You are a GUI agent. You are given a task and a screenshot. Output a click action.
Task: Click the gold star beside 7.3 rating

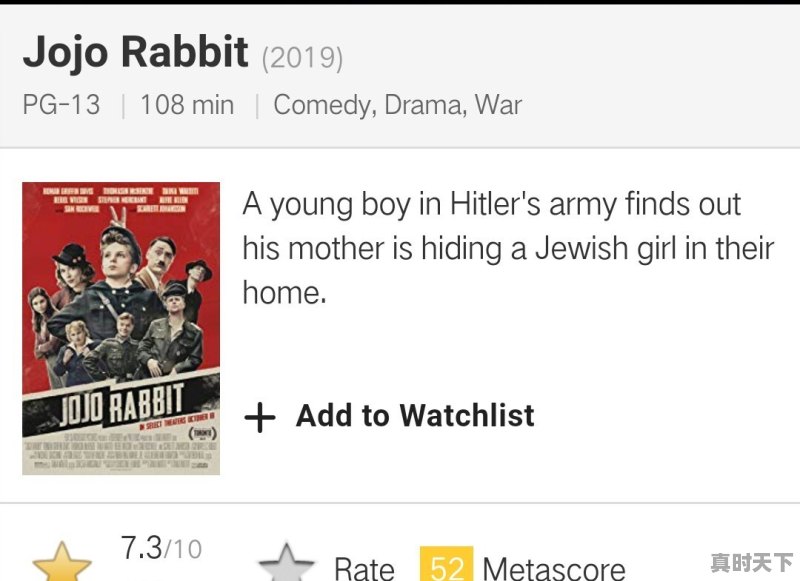click(62, 562)
